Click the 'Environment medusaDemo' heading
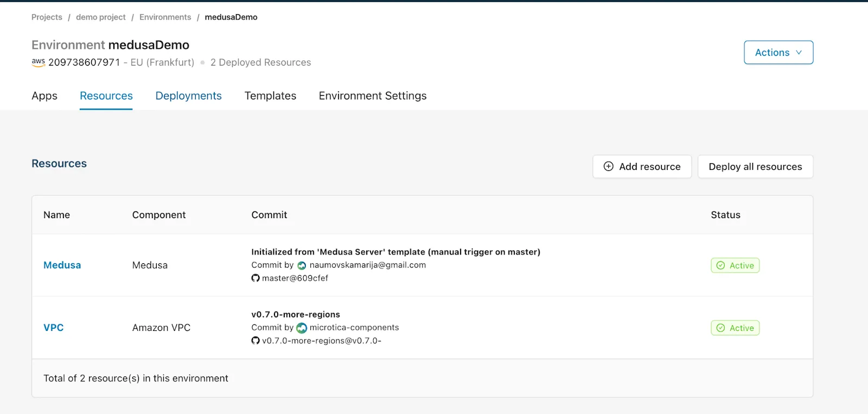868x414 pixels. tap(110, 45)
